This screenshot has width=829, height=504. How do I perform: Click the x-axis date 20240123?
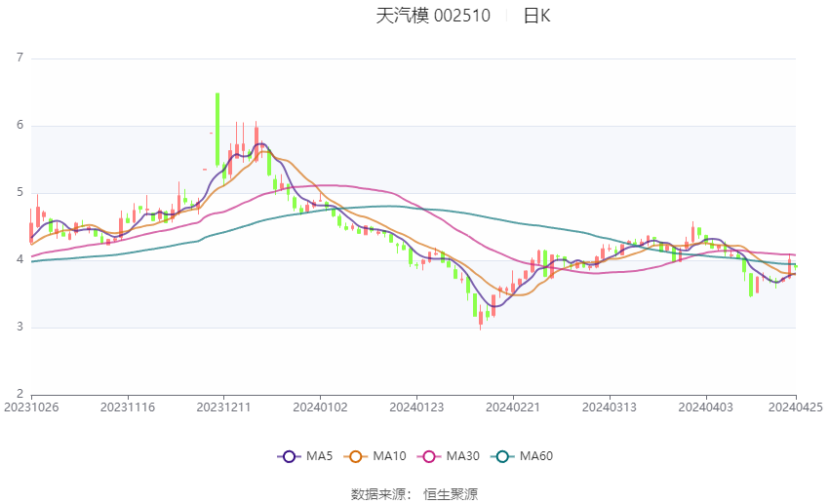pos(416,407)
